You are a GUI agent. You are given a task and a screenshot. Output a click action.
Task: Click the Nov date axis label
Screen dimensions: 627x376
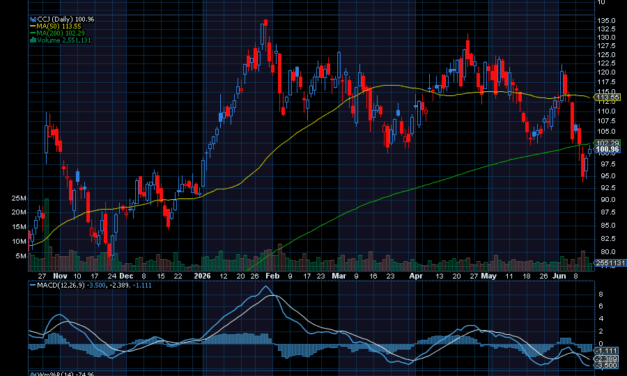[x=60, y=276]
